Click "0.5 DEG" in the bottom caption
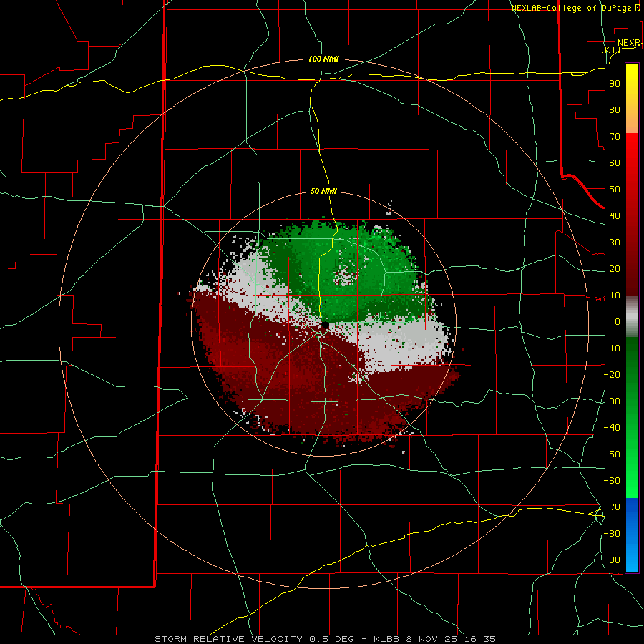Image resolution: width=644 pixels, height=644 pixels. [331, 639]
